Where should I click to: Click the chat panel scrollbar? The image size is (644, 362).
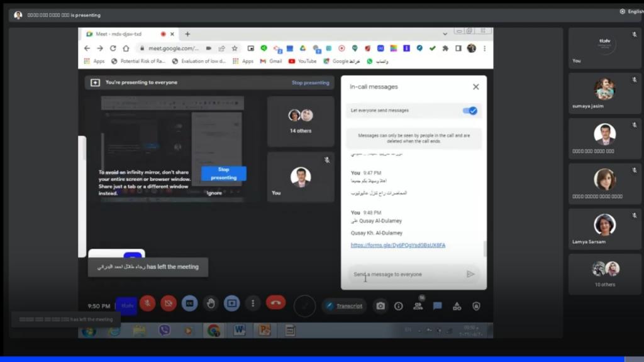pos(484,248)
